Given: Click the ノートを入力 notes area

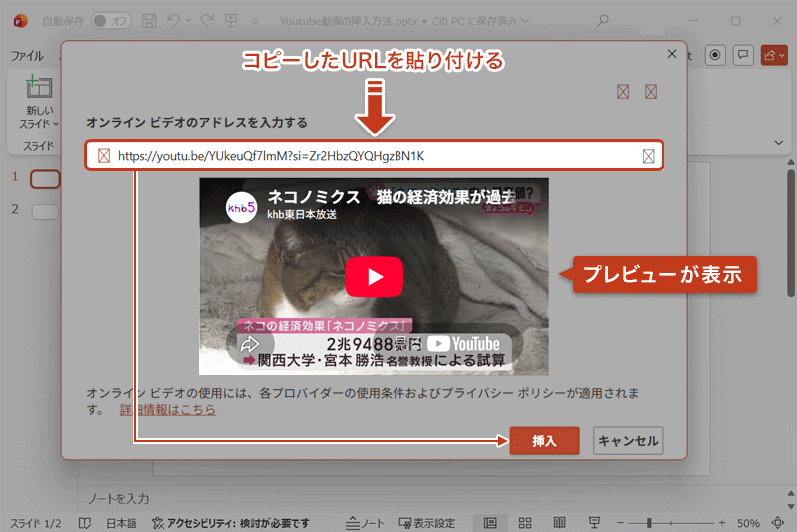Looking at the screenshot, I should point(119,498).
